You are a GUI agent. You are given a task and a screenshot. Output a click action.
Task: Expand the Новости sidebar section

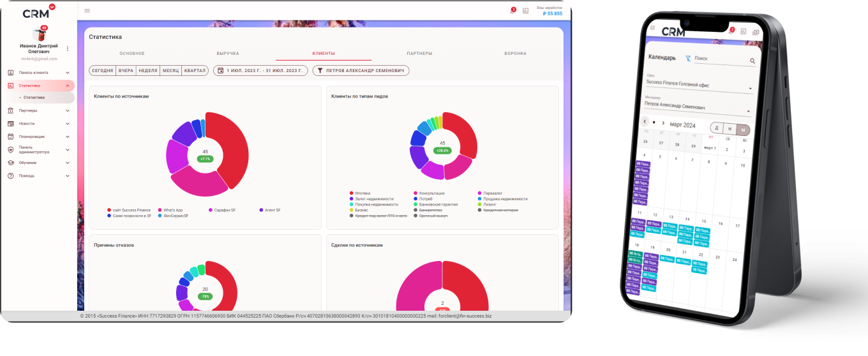(x=68, y=123)
